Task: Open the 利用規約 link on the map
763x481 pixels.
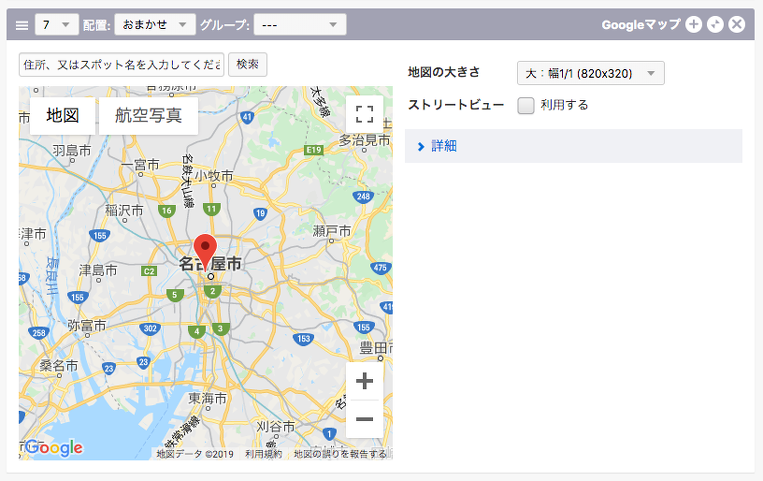Action: [x=262, y=454]
